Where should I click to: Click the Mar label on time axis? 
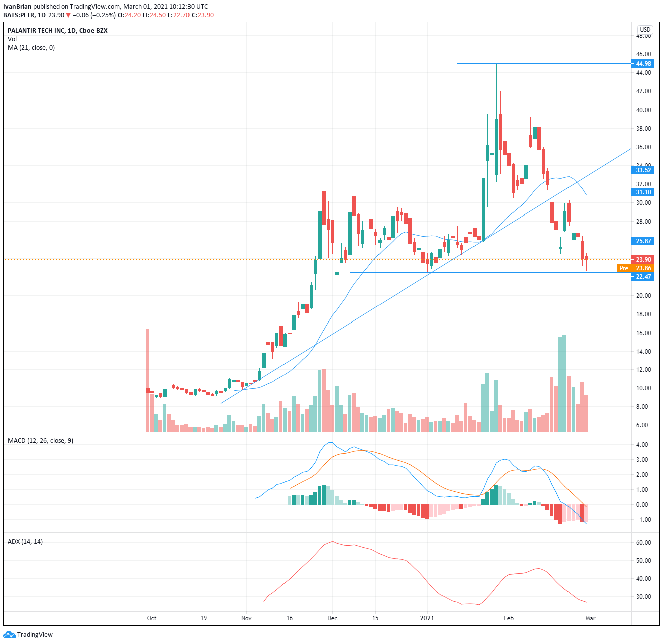[x=591, y=618]
